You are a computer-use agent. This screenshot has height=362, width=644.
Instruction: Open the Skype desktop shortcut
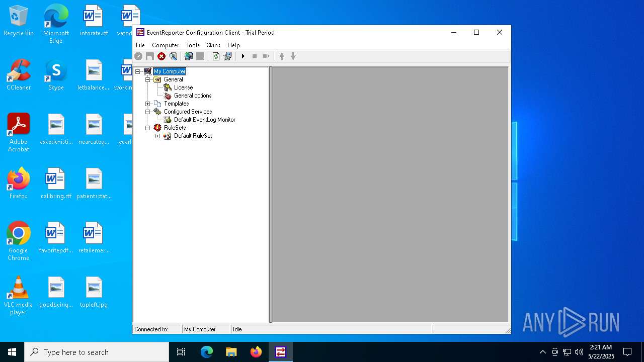(x=56, y=75)
